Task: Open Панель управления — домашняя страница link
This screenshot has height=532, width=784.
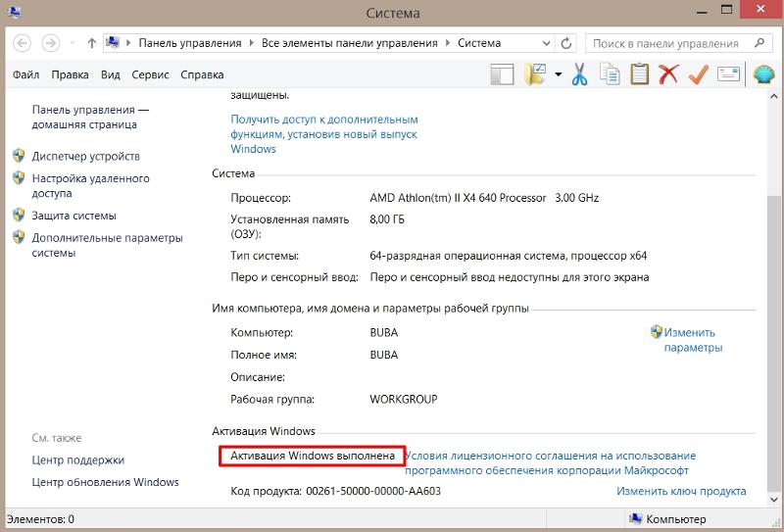Action: click(90, 117)
